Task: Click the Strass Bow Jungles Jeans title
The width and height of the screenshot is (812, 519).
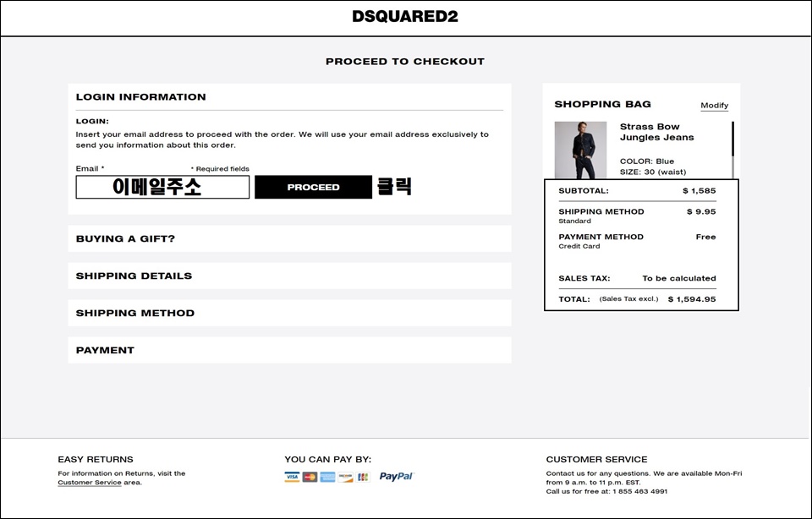Action: click(x=656, y=132)
